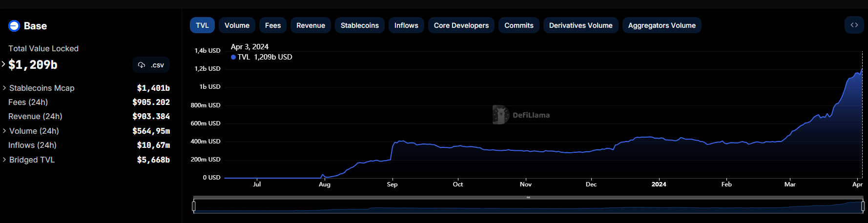Toggle the Fees chart metric
The height and width of the screenshot is (223, 868).
[273, 25]
